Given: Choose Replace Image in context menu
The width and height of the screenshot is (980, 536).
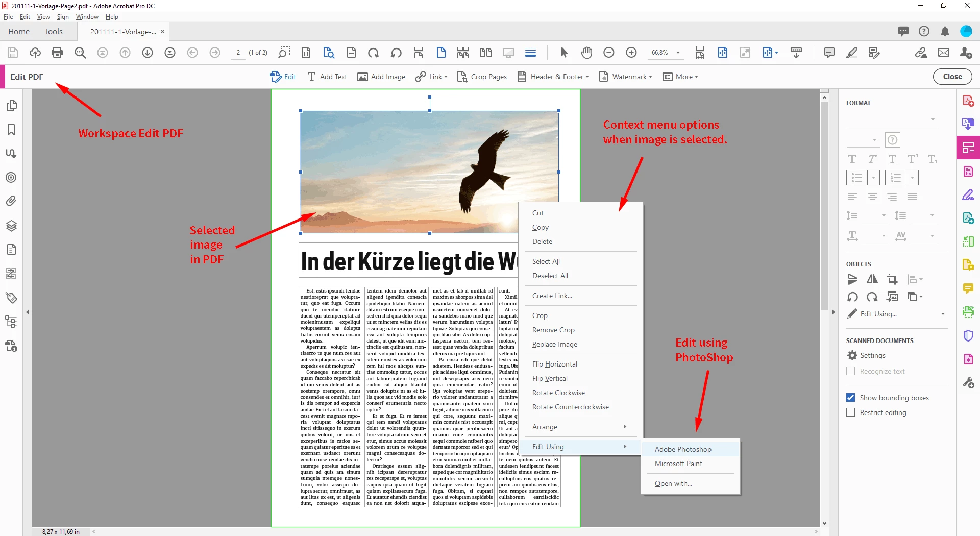Looking at the screenshot, I should pos(555,345).
